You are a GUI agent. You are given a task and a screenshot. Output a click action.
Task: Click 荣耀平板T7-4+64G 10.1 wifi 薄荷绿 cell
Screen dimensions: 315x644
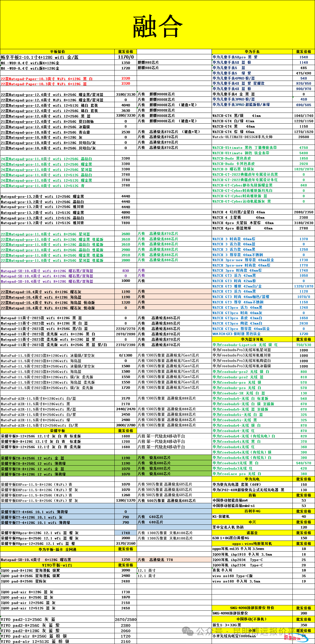[x=57, y=512]
